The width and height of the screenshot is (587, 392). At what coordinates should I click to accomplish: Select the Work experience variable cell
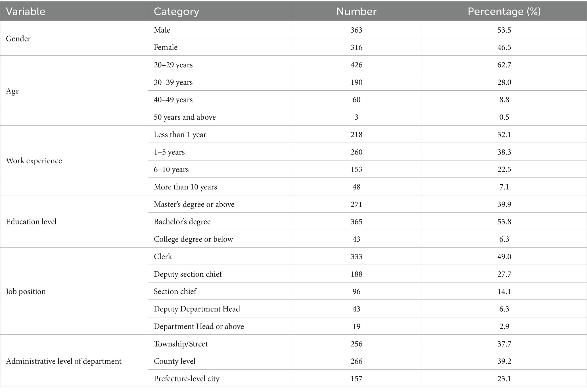[x=34, y=160]
